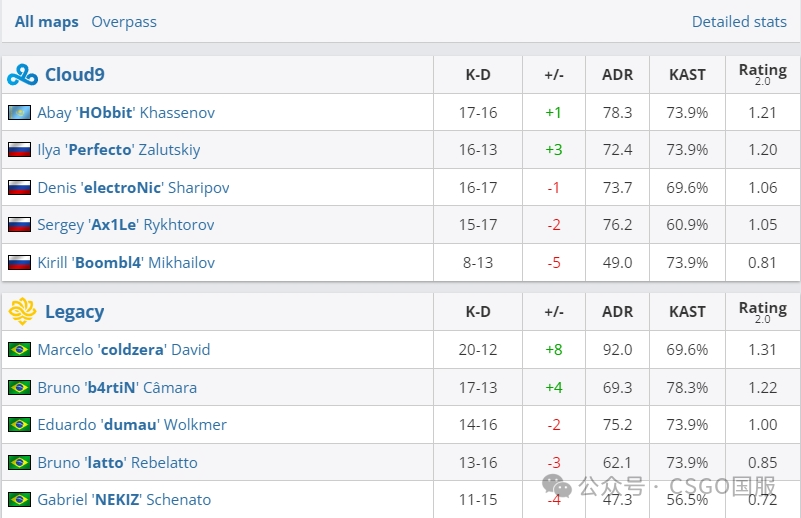Click the Russian flag beside Perfecto

[x=19, y=150]
